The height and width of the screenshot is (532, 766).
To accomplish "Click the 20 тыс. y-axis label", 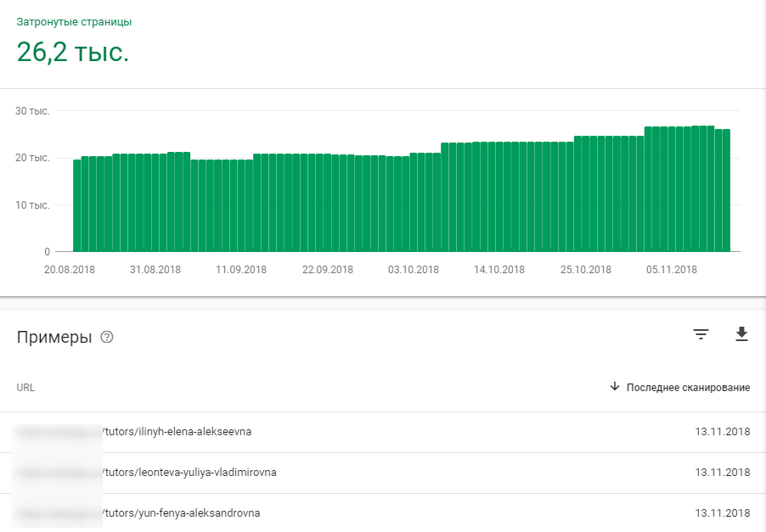I will 32,158.
